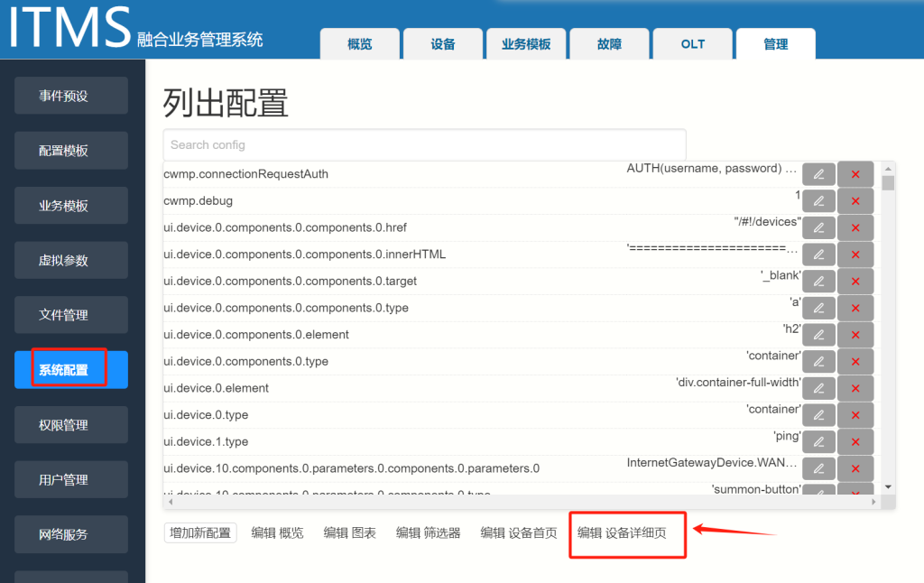Edit ui.device.0.components.0.element 'h2' row
Screen dimensions: 924x583
tap(818, 335)
